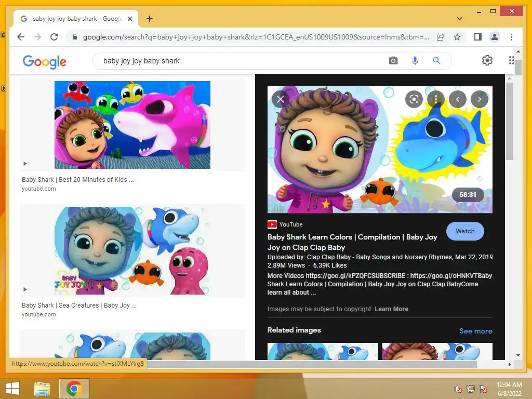Image resolution: width=532 pixels, height=399 pixels.
Task: Expand the tab search chevron
Action: coord(459,19)
